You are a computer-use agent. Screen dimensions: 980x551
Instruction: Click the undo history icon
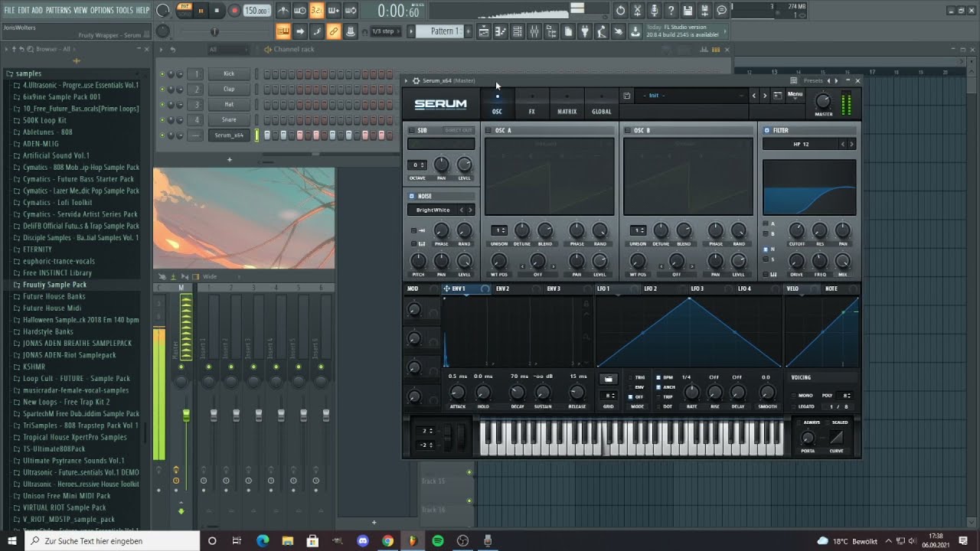click(x=620, y=11)
